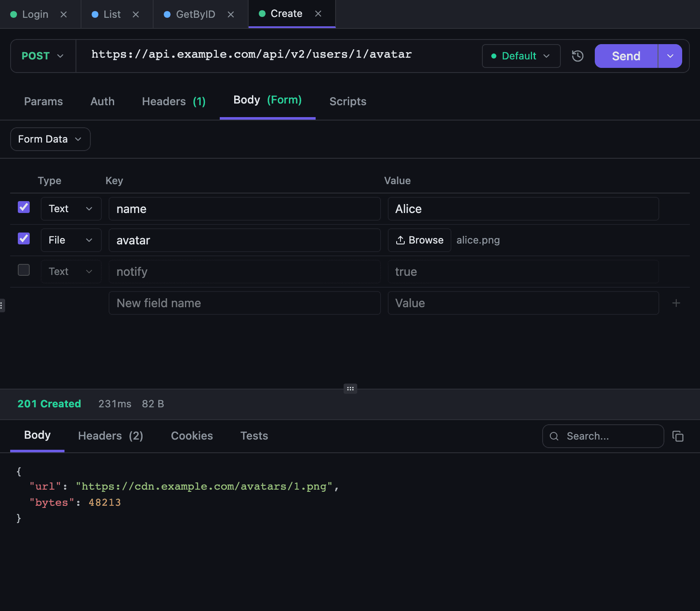Close the Create tab
This screenshot has height=611, width=700.
[318, 14]
